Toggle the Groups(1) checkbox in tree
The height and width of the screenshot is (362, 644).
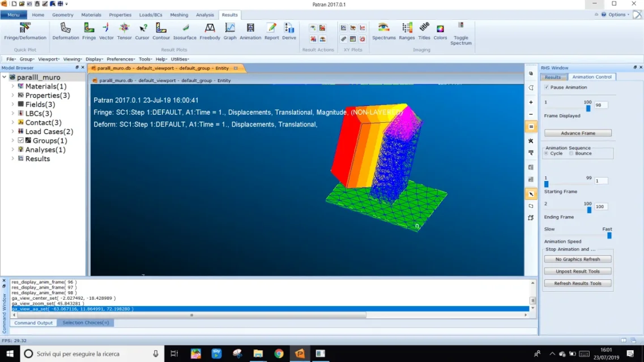tap(20, 141)
